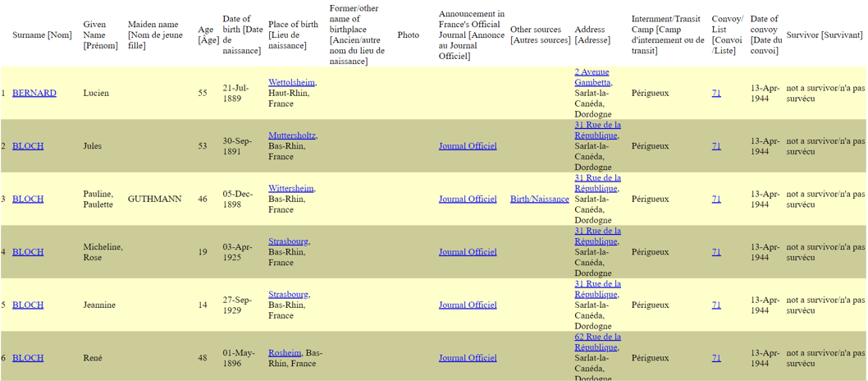Screen dimensions: 868x381
Task: Click the 2 Avenue Gambetta address link
Action: [x=592, y=77]
